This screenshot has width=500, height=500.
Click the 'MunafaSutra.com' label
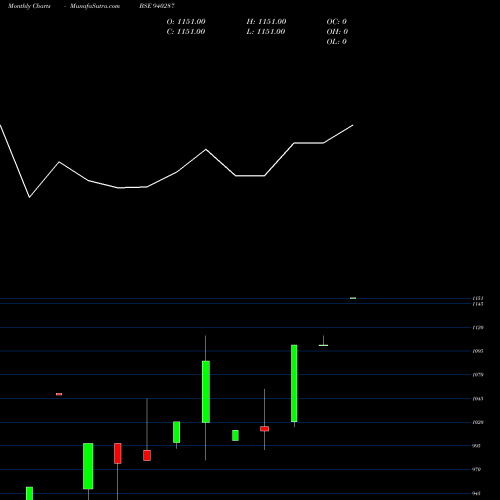coord(95,6)
